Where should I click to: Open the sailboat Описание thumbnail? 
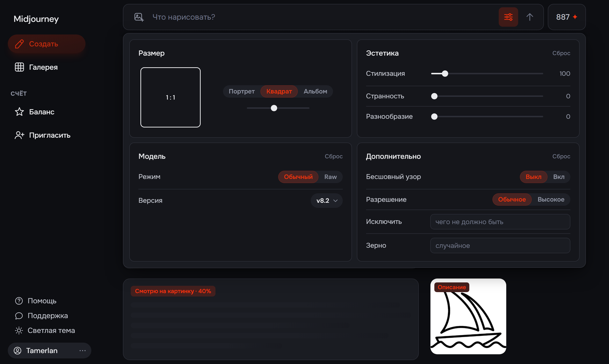(x=468, y=316)
